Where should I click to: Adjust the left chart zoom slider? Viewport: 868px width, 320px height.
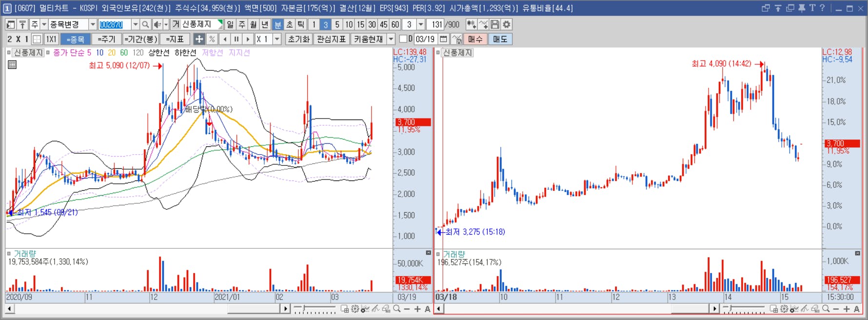(x=315, y=309)
